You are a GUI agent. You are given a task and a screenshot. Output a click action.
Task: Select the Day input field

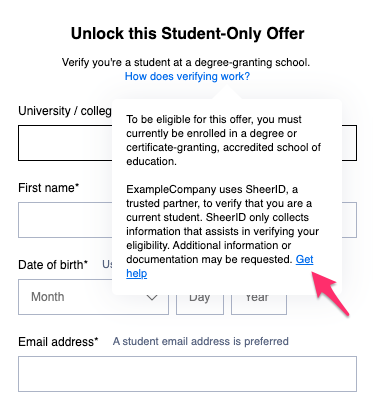click(x=200, y=305)
